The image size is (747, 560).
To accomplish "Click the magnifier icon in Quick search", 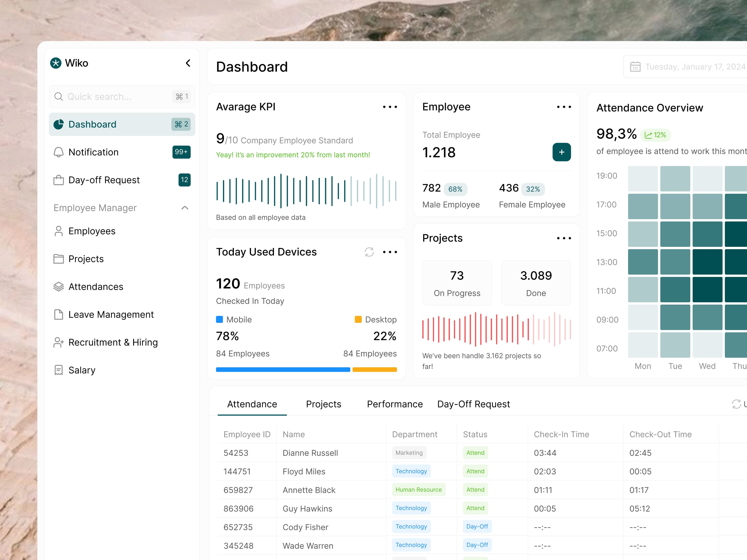I will [x=58, y=96].
